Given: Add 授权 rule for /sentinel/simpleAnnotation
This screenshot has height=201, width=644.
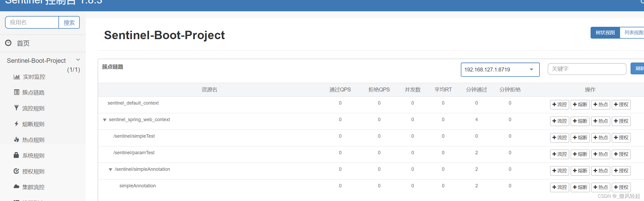Looking at the screenshot, I should pos(621,171).
